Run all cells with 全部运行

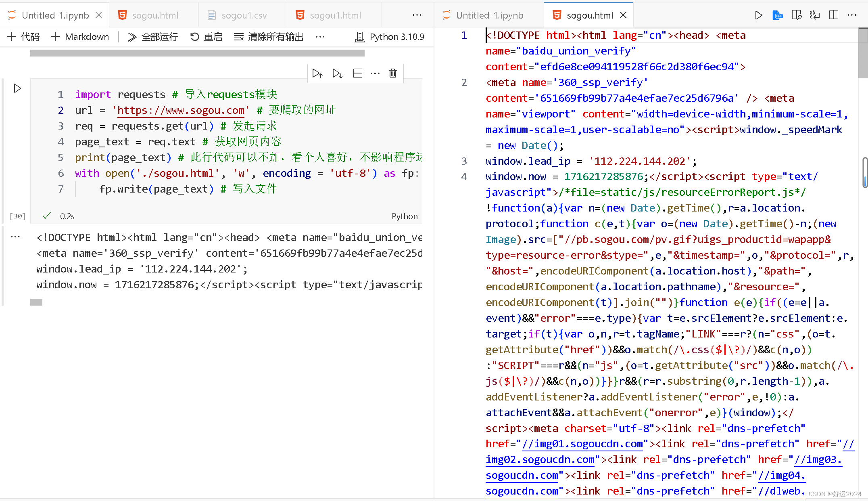pyautogui.click(x=152, y=37)
